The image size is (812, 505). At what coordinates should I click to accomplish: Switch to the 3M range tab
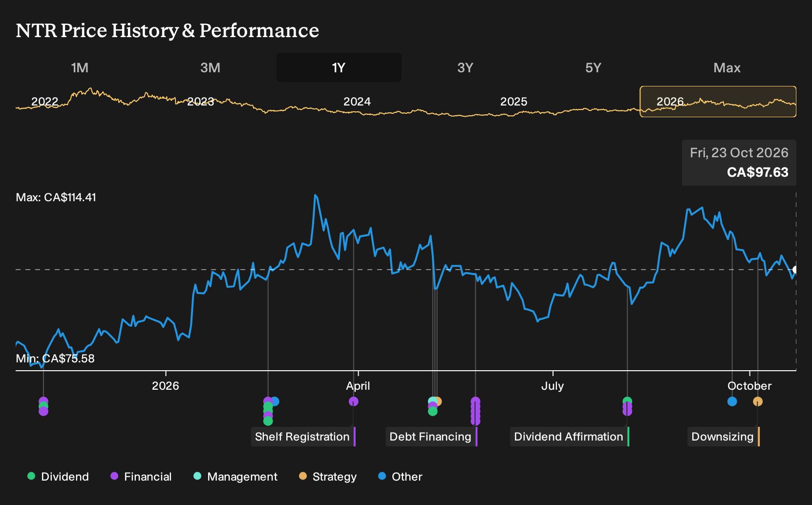click(210, 67)
